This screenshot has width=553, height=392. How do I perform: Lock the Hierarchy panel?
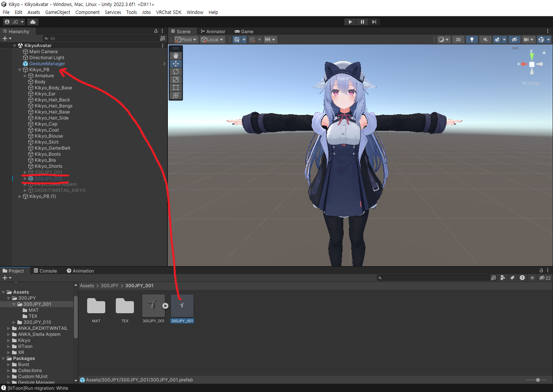156,31
